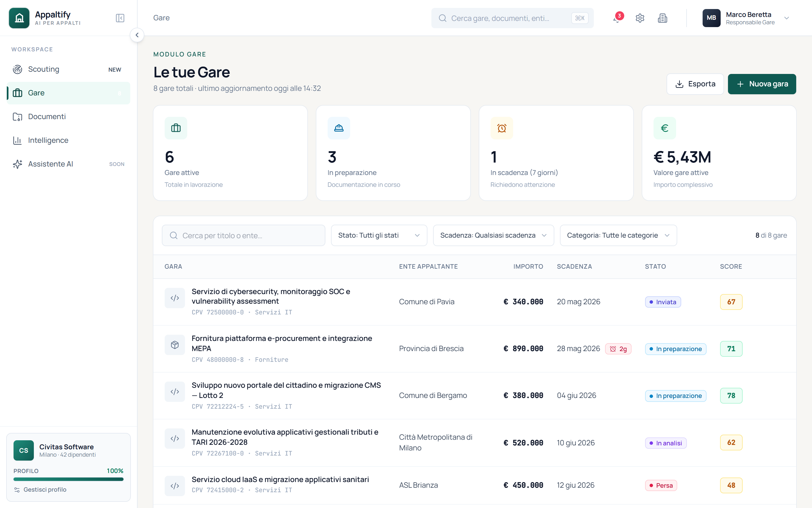The width and height of the screenshot is (812, 508).
Task: Open Scouting in the sidebar
Action: click(69, 69)
